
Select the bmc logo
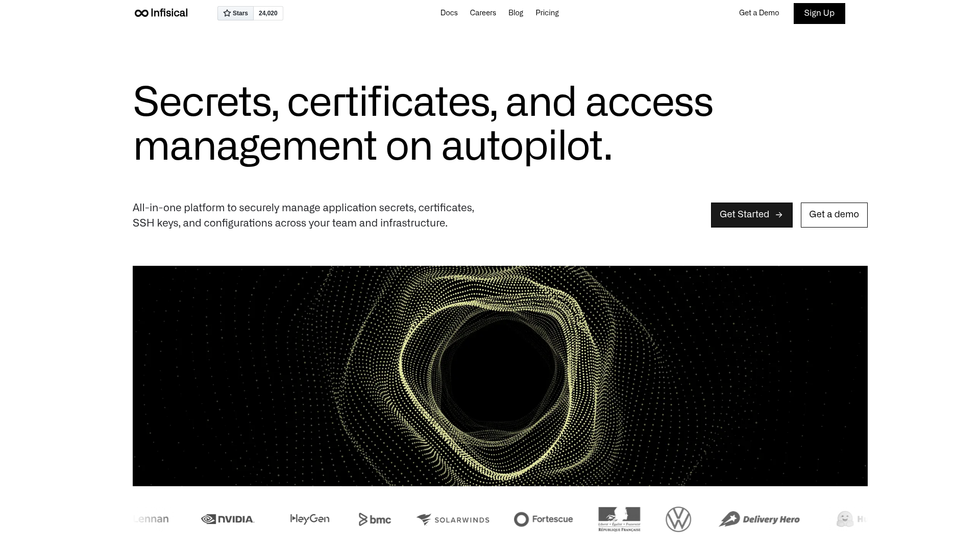(374, 519)
